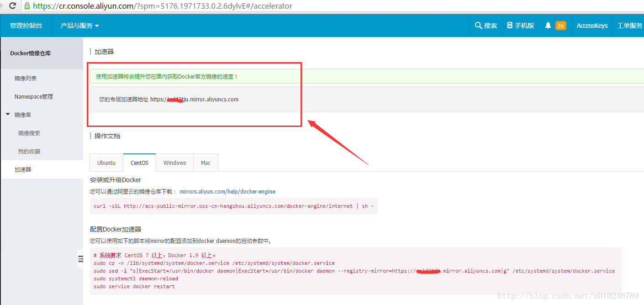Switch to the Ubuntu tab
Image resolution: width=644 pixels, height=305 pixels.
[x=106, y=163]
